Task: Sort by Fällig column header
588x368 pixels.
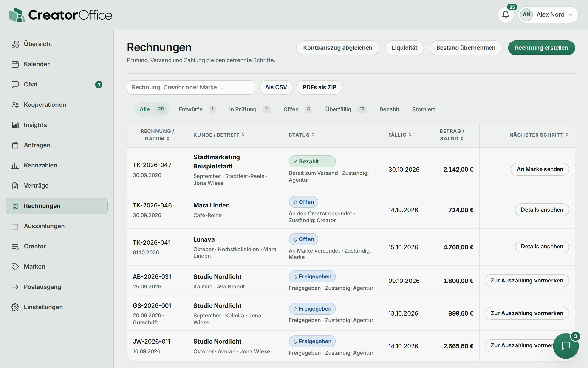Action: pos(400,135)
